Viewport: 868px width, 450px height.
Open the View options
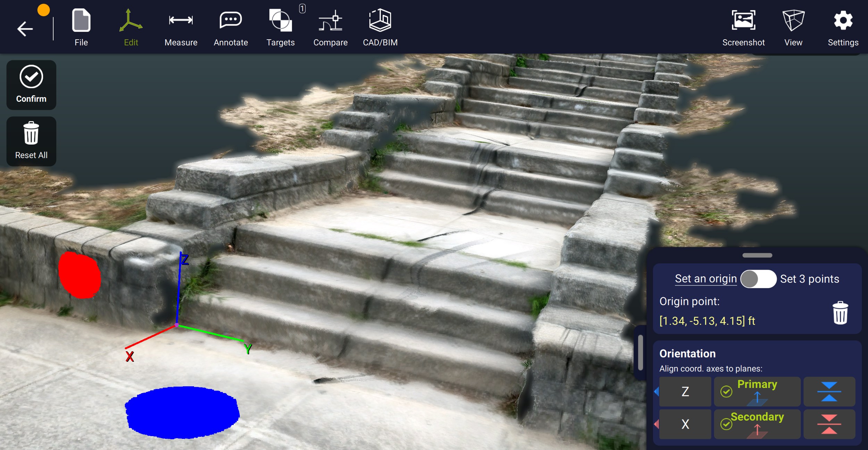coord(793,27)
